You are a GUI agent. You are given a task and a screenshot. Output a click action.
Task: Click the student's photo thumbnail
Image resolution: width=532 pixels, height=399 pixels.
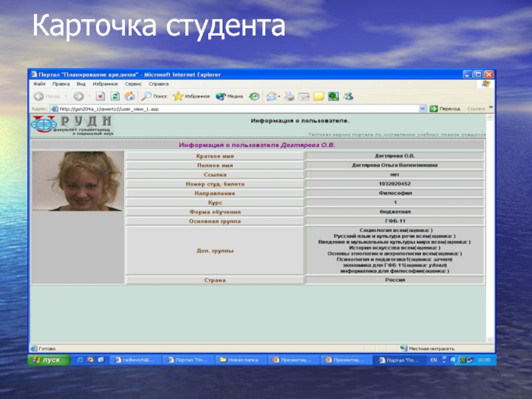(77, 180)
